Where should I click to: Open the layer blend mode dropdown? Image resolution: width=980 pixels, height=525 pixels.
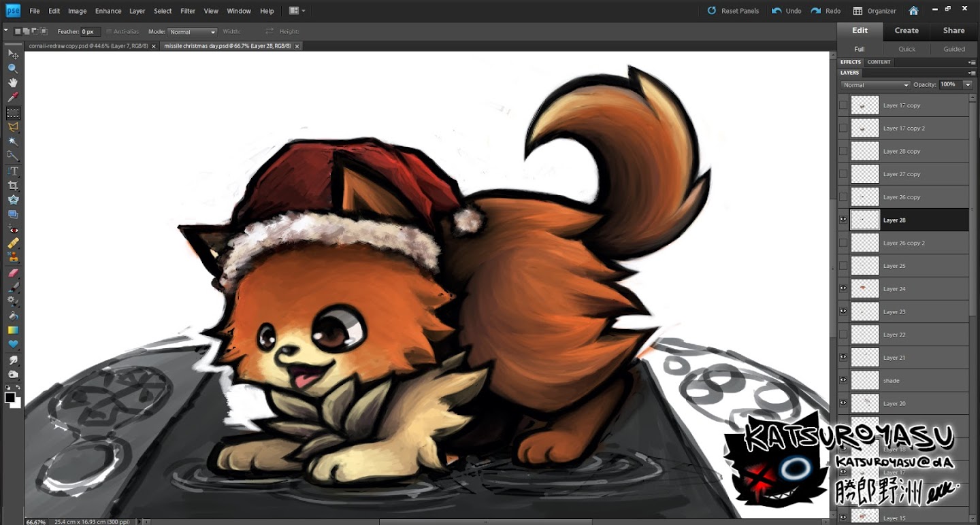[x=875, y=85]
